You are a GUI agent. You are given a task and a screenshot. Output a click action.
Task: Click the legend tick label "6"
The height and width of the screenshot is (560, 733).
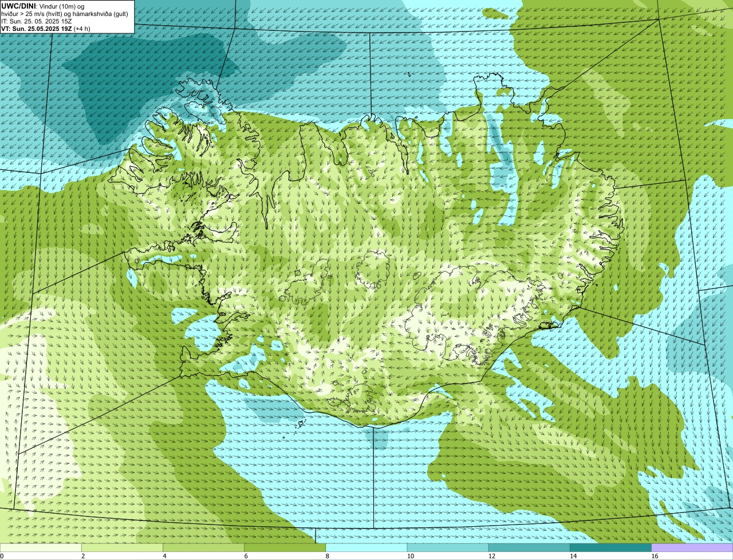coord(246,556)
